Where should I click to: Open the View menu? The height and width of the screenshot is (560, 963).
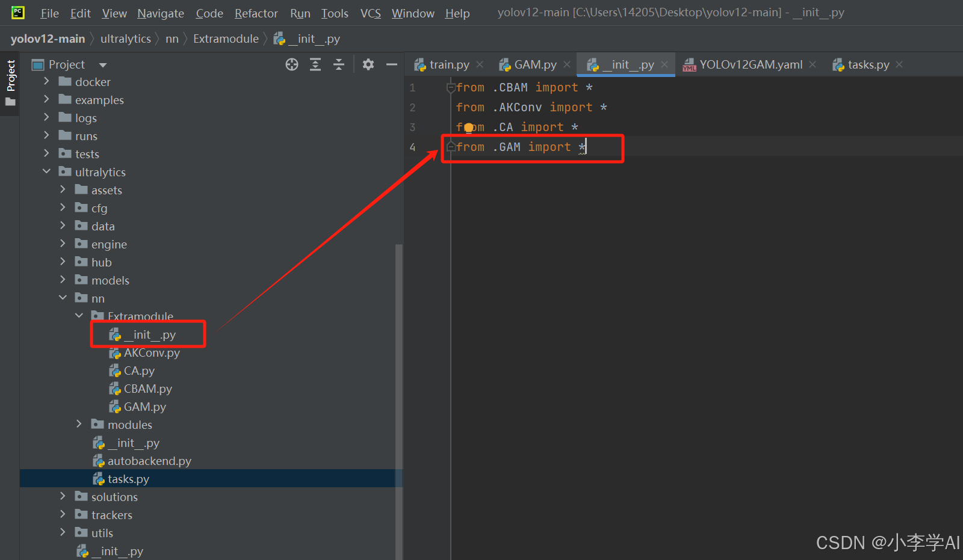pos(114,13)
